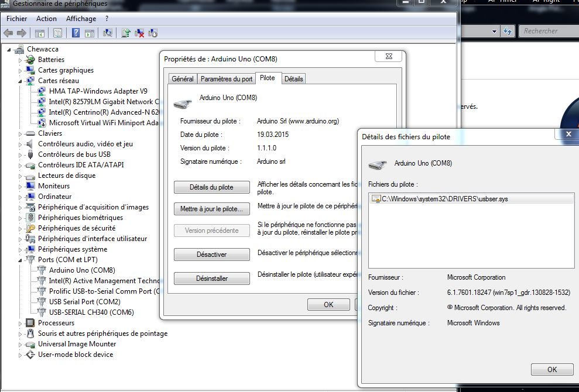
Task: Switch to the Détails tab
Action: tap(293, 78)
